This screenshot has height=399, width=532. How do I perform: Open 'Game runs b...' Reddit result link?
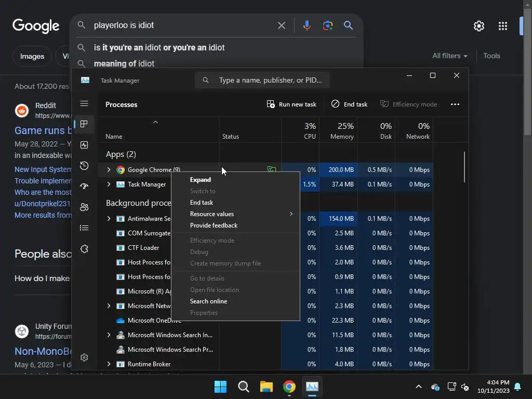point(43,130)
